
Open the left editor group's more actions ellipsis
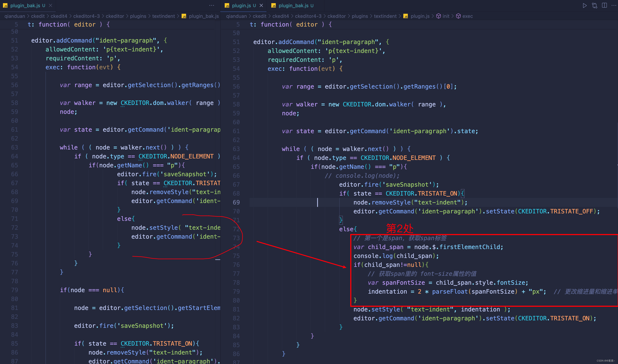[211, 5]
